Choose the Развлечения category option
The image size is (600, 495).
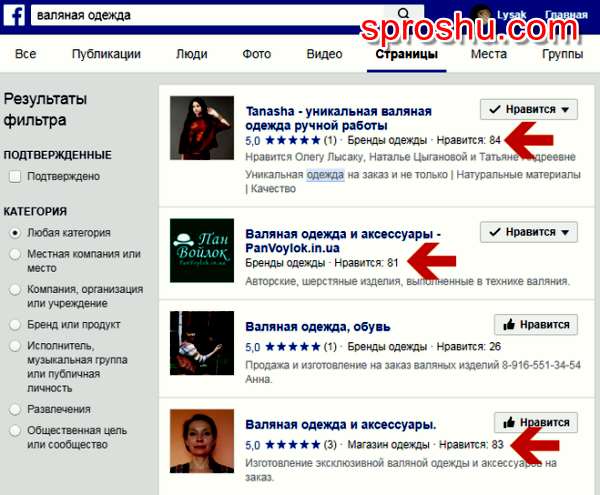click(x=15, y=409)
